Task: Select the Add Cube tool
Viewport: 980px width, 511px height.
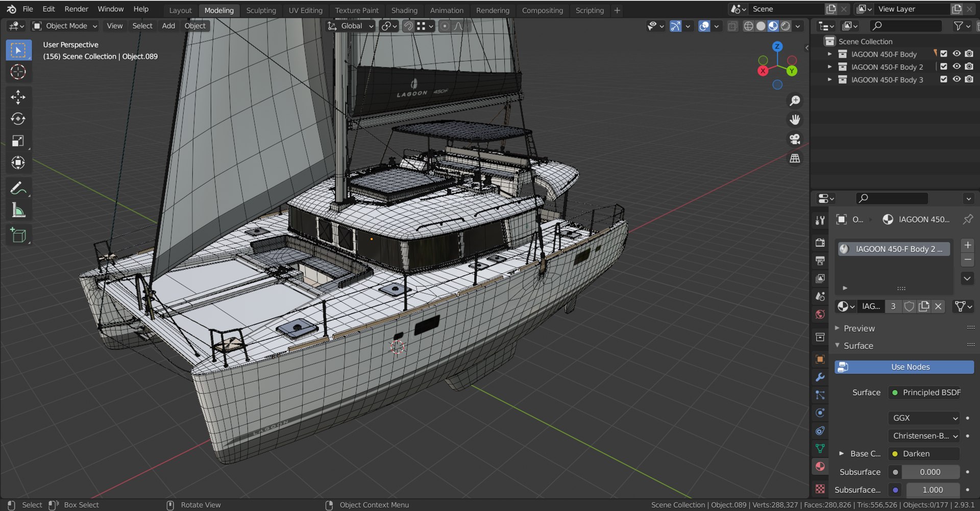Action: click(18, 235)
